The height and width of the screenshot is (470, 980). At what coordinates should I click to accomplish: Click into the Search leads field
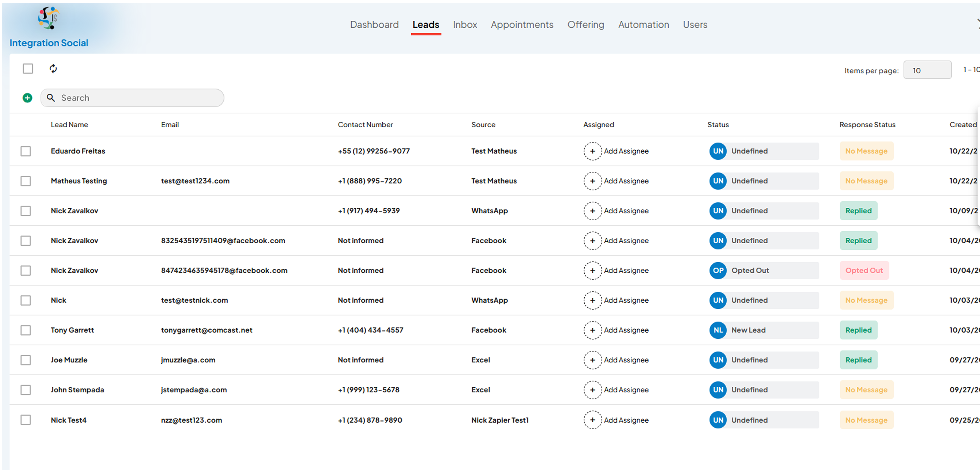(x=132, y=98)
